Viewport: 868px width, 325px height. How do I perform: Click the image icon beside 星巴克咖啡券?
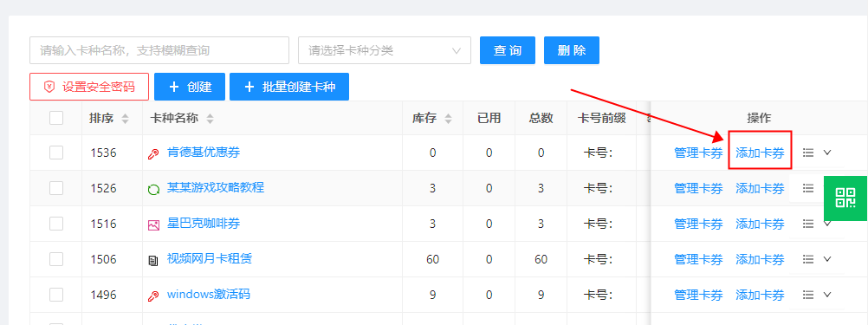pos(153,224)
